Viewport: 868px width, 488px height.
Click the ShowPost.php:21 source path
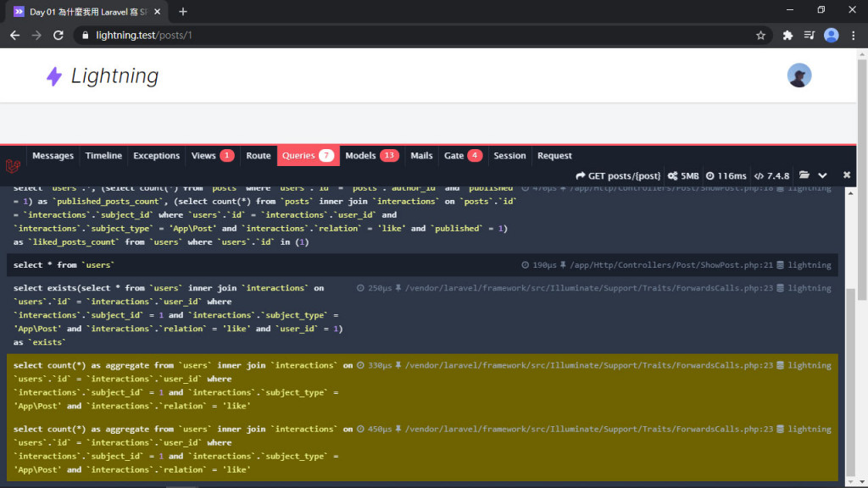pyautogui.click(x=671, y=265)
